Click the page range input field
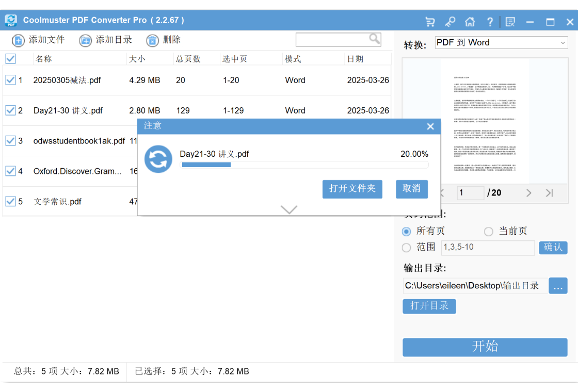Screen dimensions: 578x392 coord(488,247)
